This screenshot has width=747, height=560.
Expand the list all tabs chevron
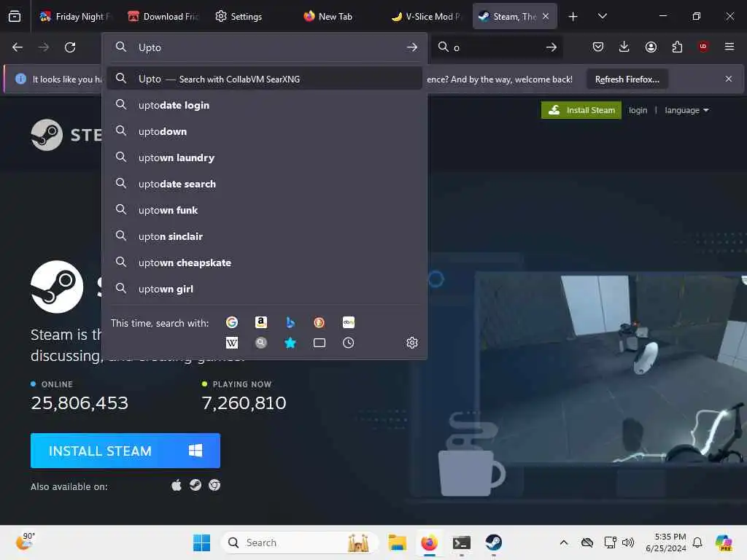pyautogui.click(x=602, y=16)
